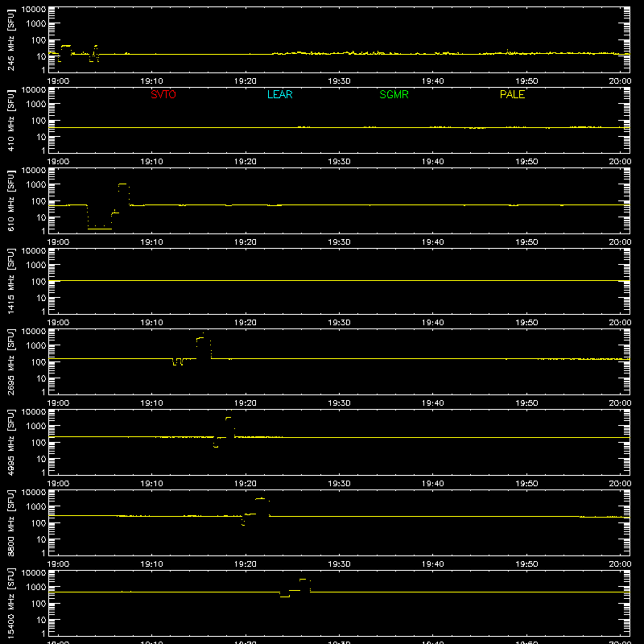Select the 1415 MHz [SFU] axis label
Viewport: 644px width, 644px height.
click(10, 281)
